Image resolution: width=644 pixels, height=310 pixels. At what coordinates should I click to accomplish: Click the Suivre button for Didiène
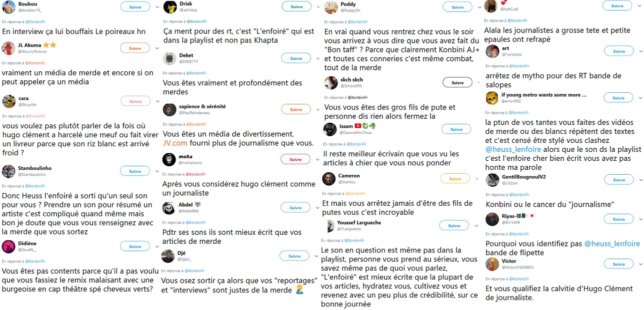pos(135,247)
